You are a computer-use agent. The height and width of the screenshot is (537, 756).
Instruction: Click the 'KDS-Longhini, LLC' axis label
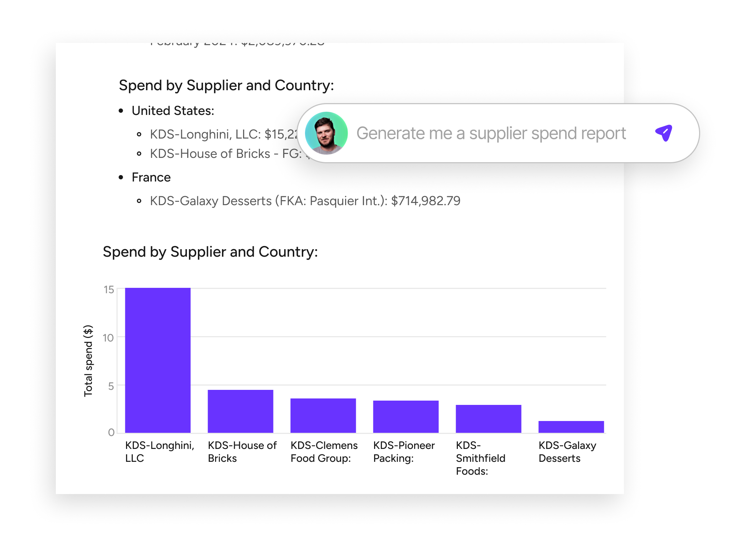(x=160, y=452)
